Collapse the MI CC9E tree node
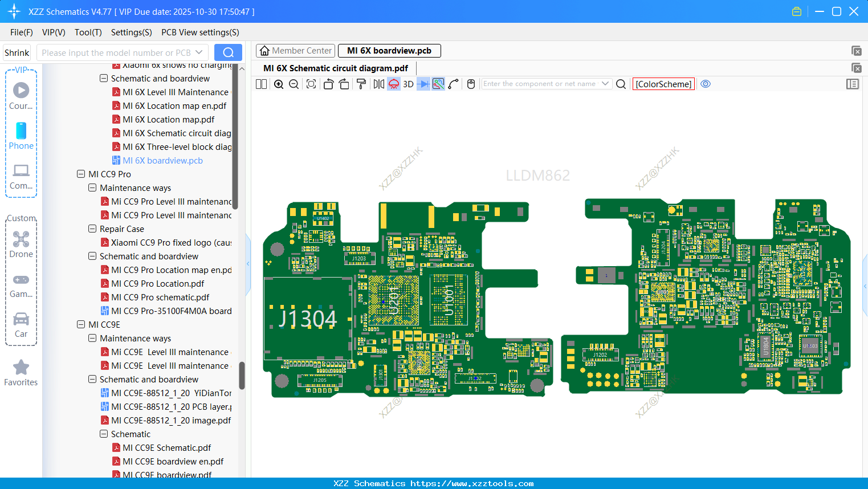The height and width of the screenshot is (489, 868). click(x=81, y=325)
